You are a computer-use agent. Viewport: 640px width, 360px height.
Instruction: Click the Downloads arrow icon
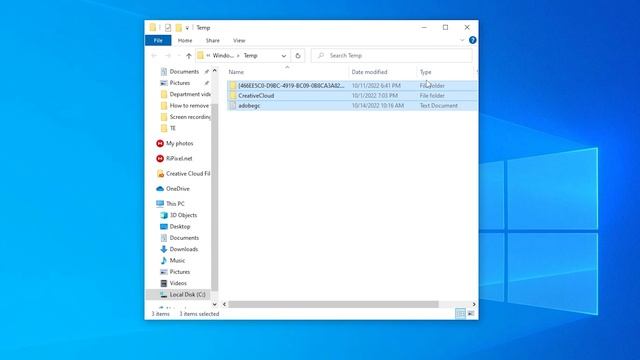pyautogui.click(x=164, y=249)
